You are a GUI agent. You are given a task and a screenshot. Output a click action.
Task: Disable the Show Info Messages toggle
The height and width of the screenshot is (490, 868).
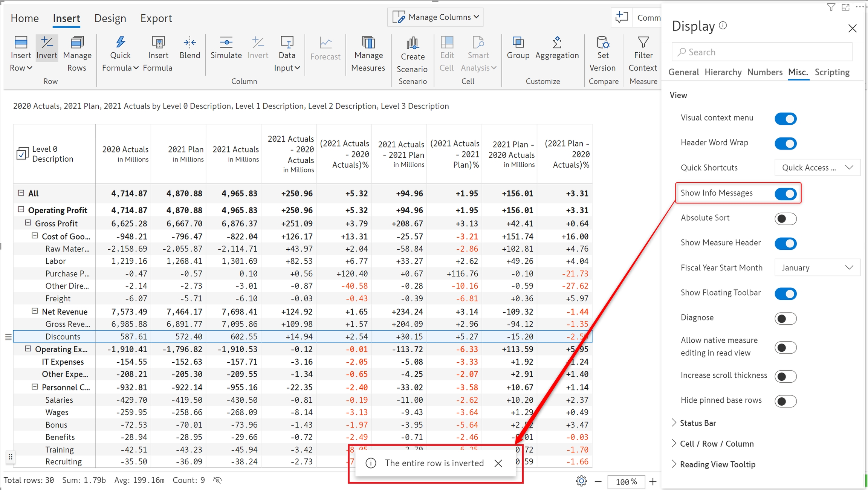tap(785, 194)
